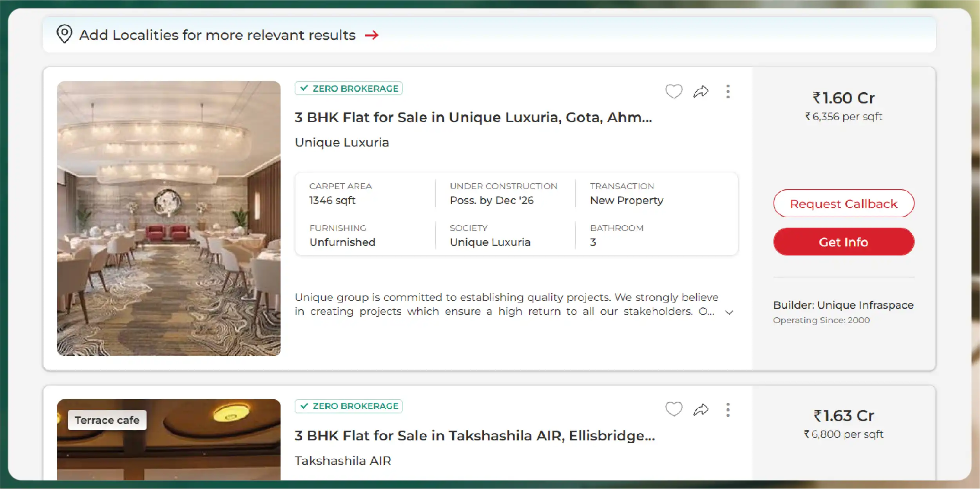
Task: Click the Unique group description paragraph
Action: point(506,304)
